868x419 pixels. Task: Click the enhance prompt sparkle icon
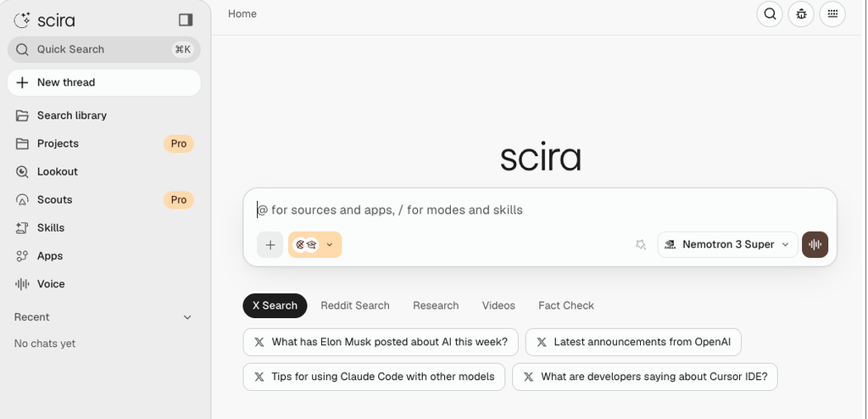[x=641, y=245]
